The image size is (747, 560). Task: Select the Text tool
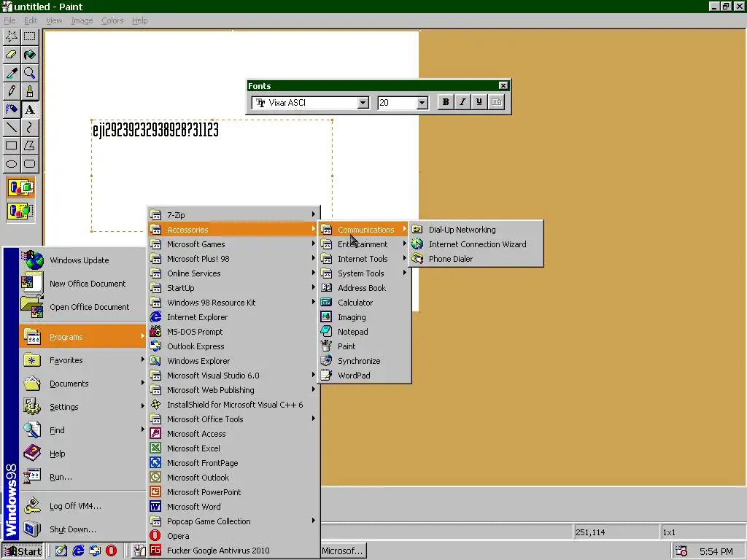(29, 109)
